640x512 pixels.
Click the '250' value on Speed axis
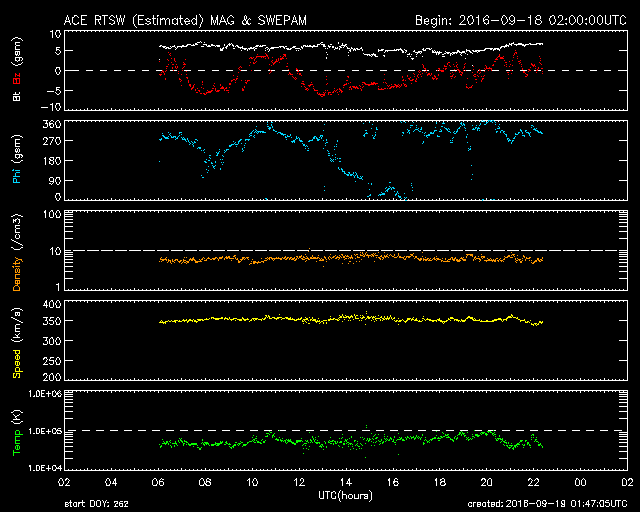click(52, 361)
